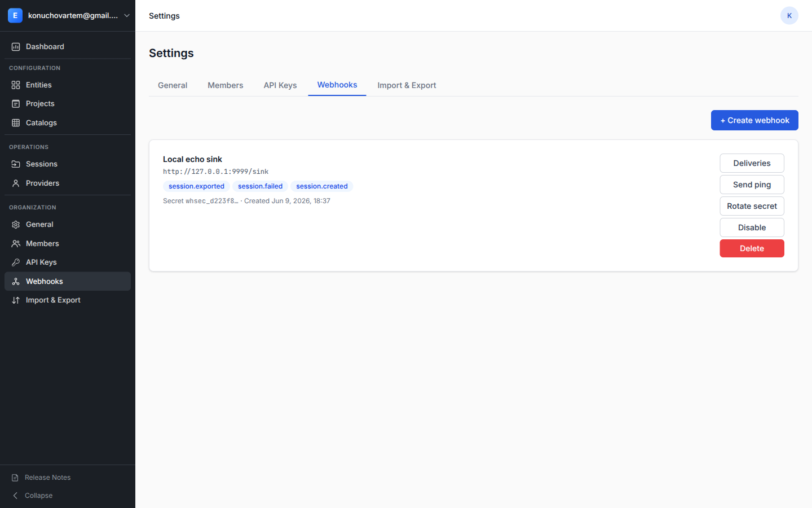Collapse the sidebar using the chevron

click(15, 496)
